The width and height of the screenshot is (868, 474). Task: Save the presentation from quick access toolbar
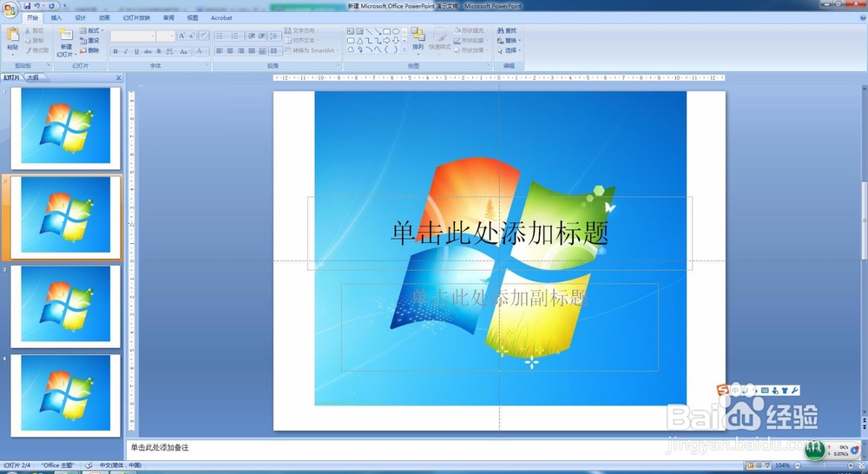27,5
